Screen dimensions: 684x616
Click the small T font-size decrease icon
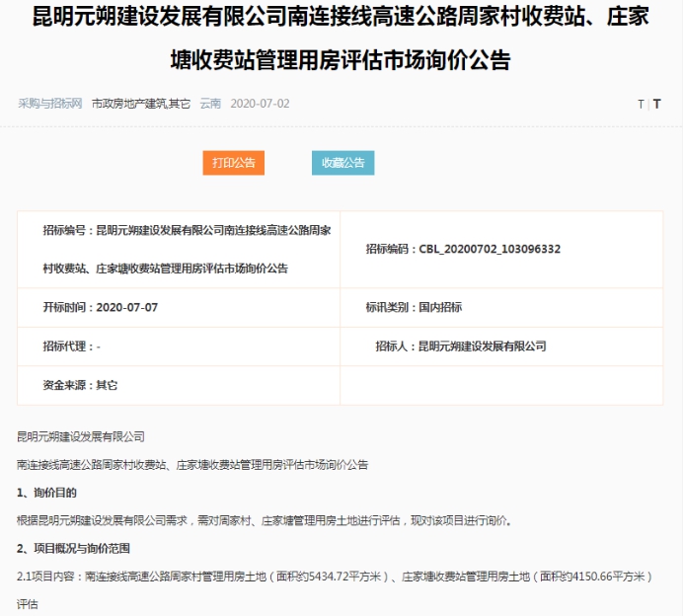coord(640,104)
